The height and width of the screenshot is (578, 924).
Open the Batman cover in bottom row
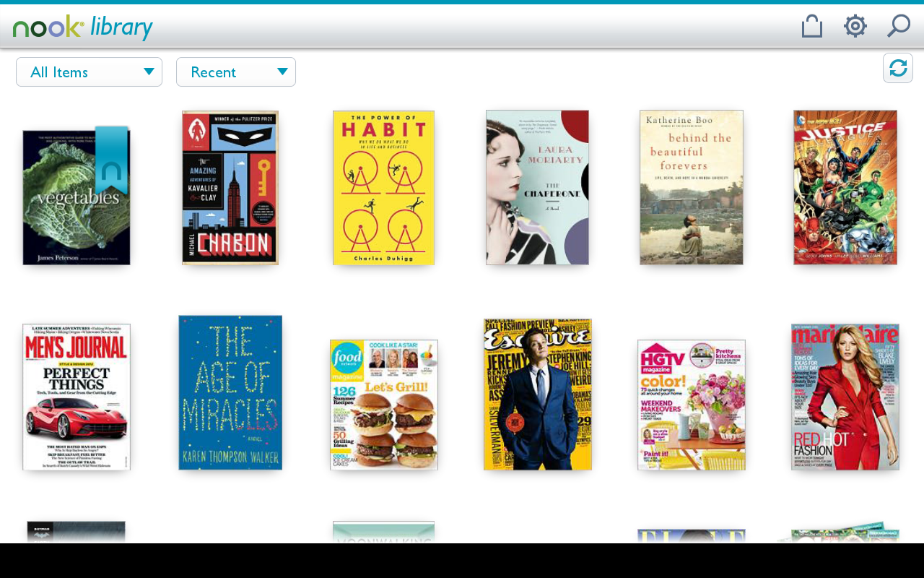pos(76,532)
